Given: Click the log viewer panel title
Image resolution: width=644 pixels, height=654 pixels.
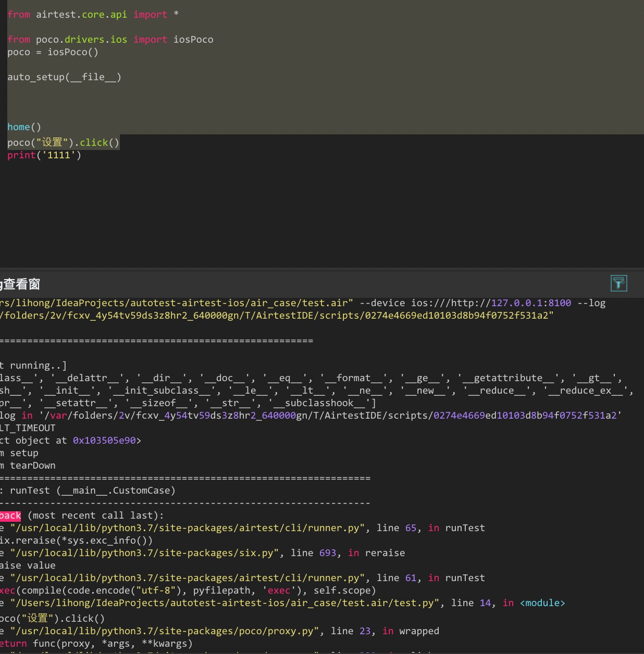Looking at the screenshot, I should coord(20,284).
